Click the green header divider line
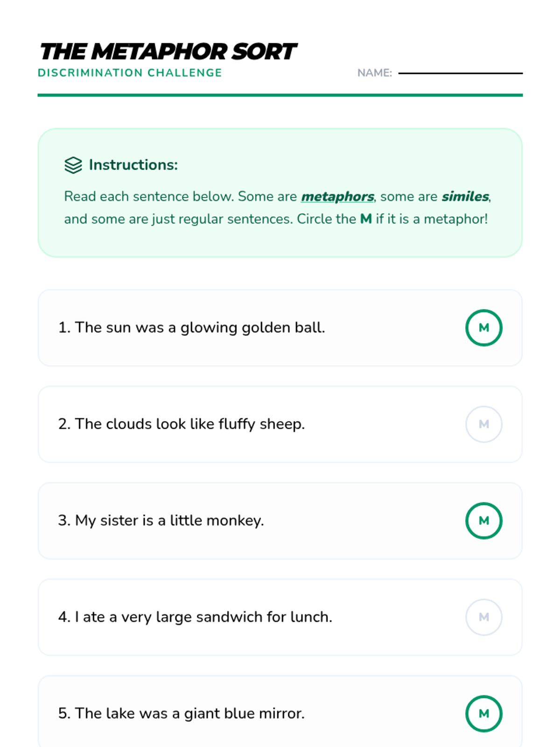 click(280, 95)
